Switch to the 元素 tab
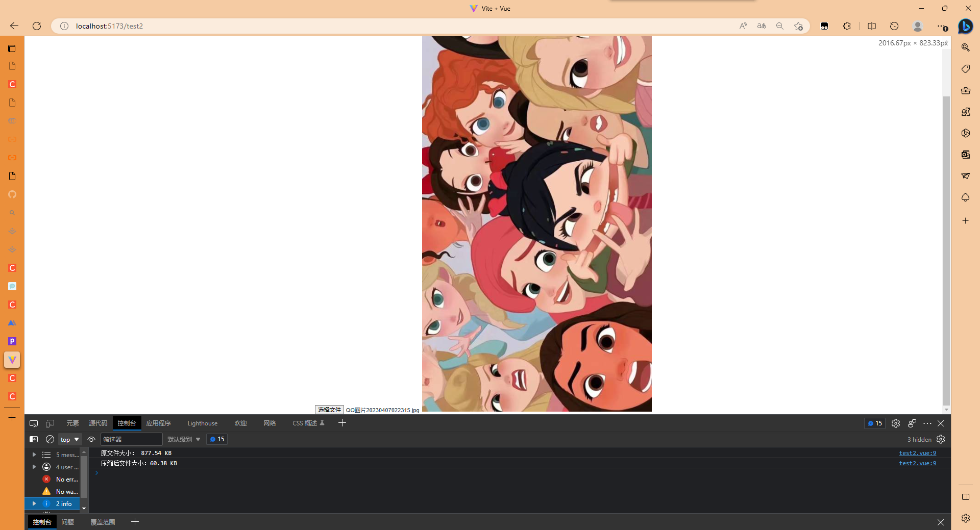Screen dimensions: 980x530 click(72, 423)
